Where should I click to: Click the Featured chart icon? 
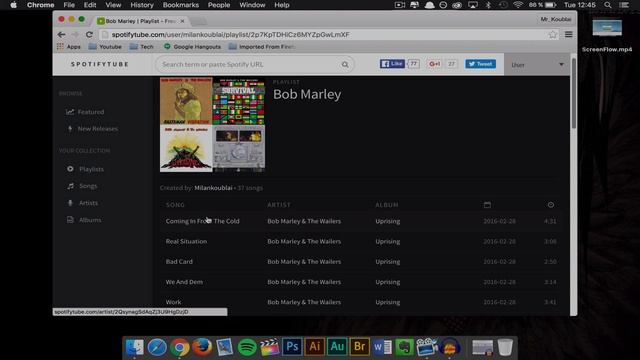(x=70, y=112)
